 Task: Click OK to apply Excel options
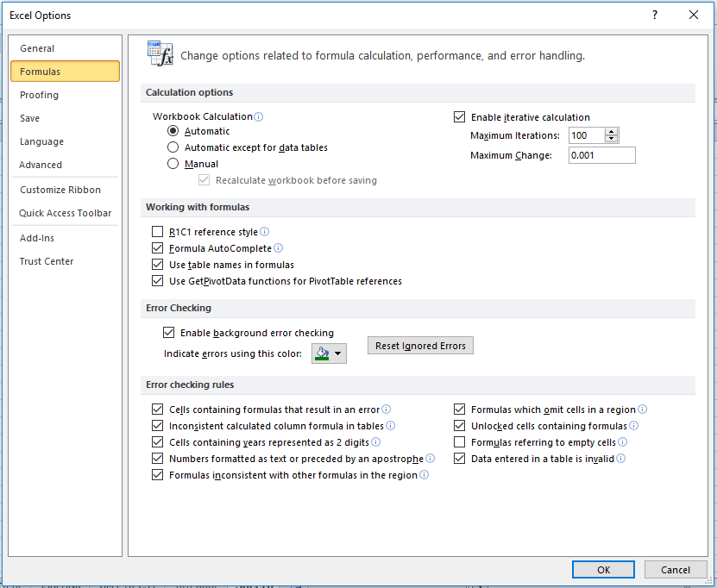click(x=603, y=570)
